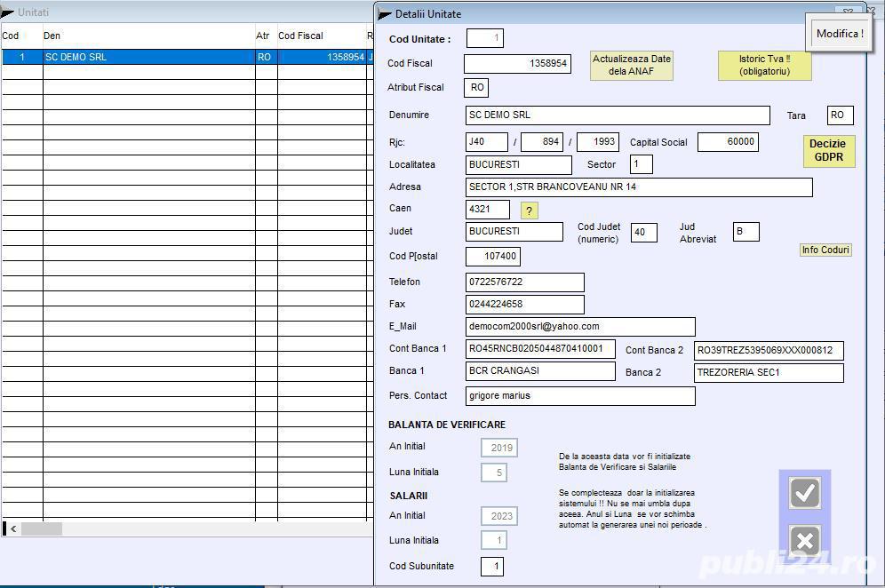Click the X cancel icon
The height and width of the screenshot is (588, 885).
point(803,540)
